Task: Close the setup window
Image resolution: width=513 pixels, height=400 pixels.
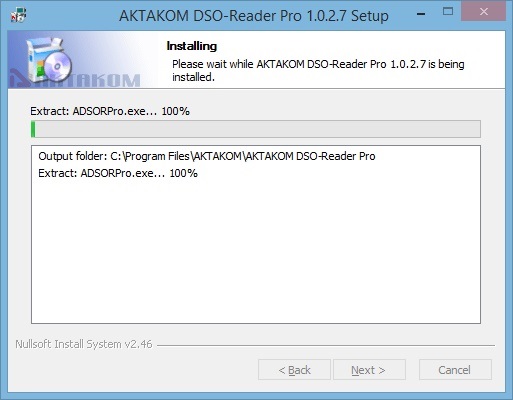Action: pyautogui.click(x=484, y=12)
